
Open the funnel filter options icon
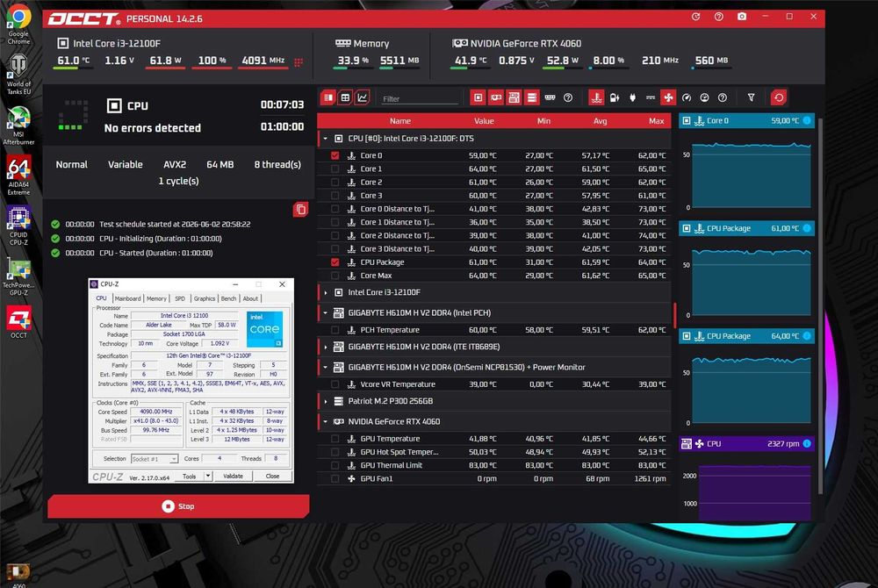click(x=752, y=98)
